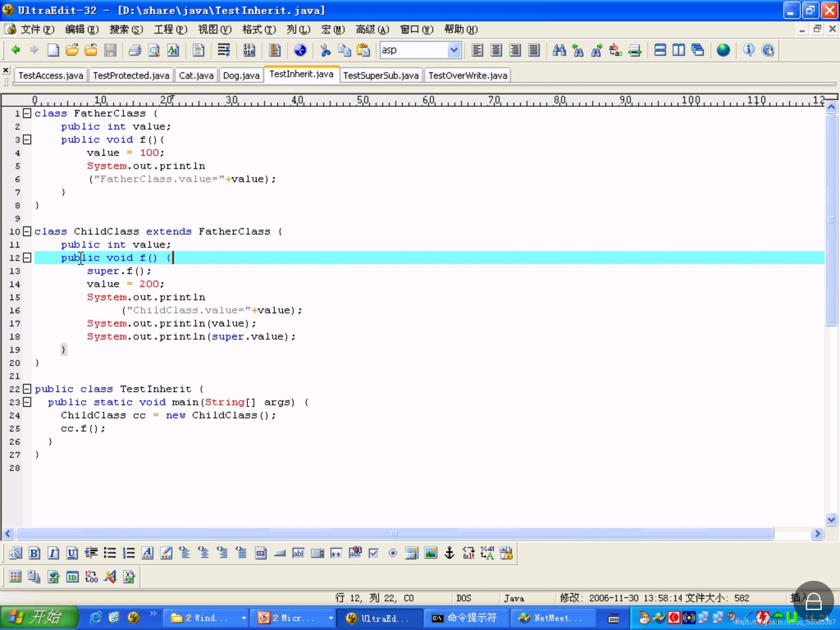The image size is (840, 630).
Task: Collapse the main method on line 23
Action: pos(27,402)
